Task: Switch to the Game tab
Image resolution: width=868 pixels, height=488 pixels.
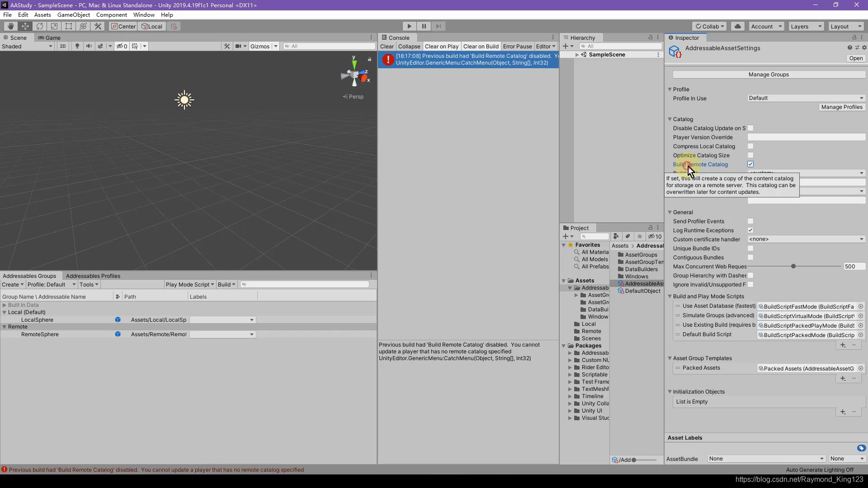Action: tap(49, 38)
